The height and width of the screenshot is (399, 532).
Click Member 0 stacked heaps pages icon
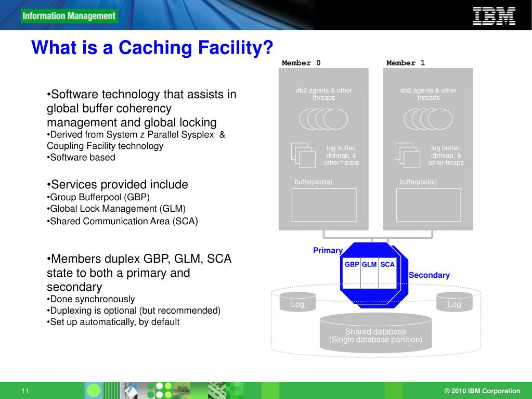[303, 156]
